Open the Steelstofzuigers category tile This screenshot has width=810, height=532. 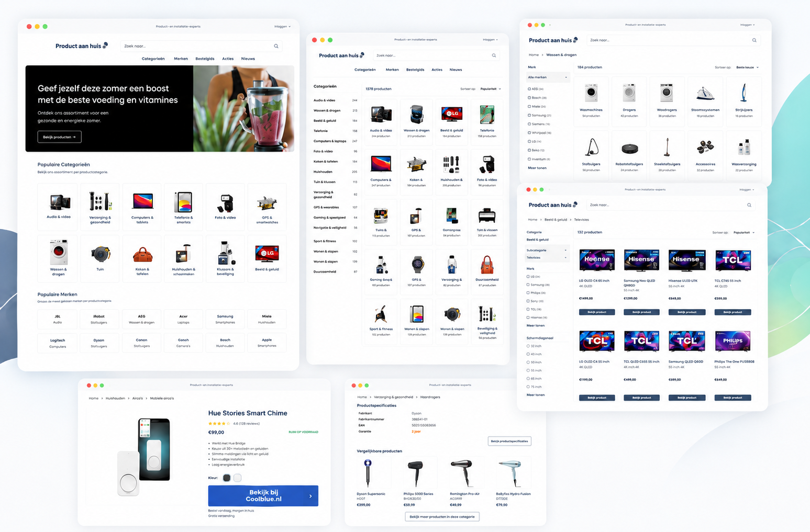pos(667,154)
